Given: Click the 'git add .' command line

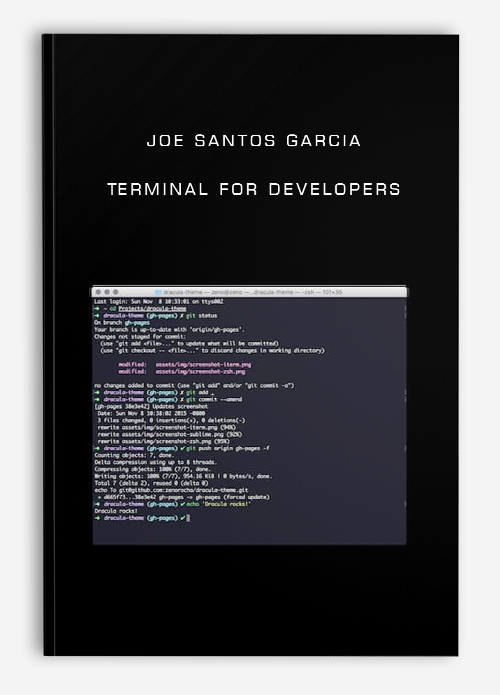Looking at the screenshot, I should point(154,392).
